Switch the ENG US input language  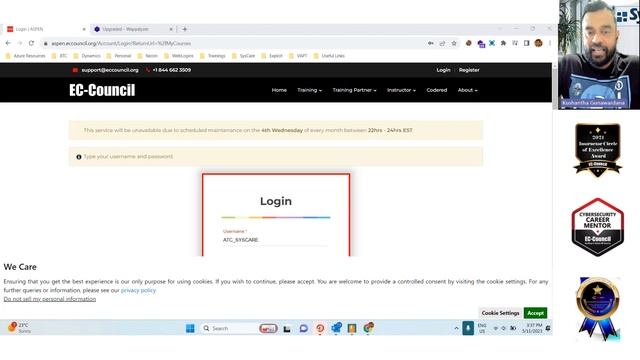click(482, 329)
